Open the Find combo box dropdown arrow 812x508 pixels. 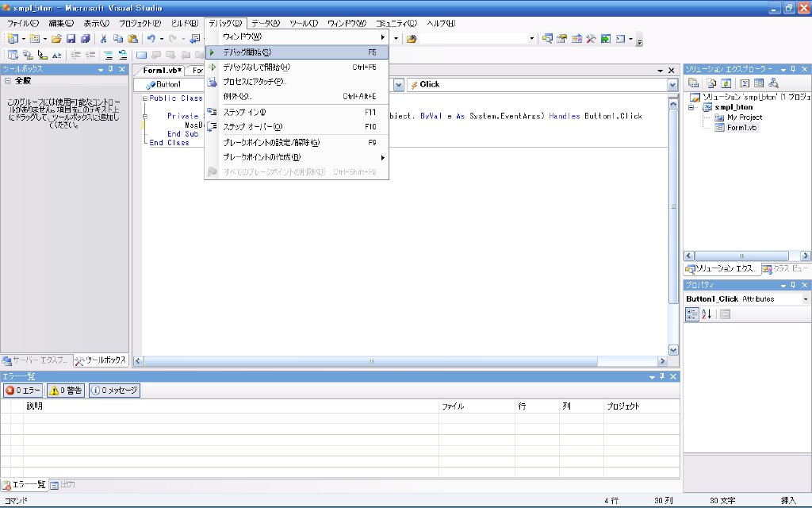[x=531, y=39]
